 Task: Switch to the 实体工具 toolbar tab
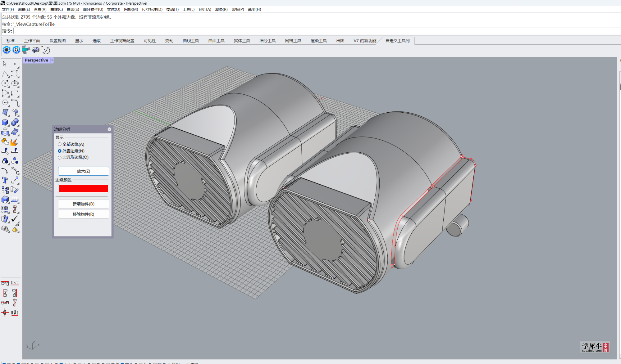pyautogui.click(x=242, y=41)
